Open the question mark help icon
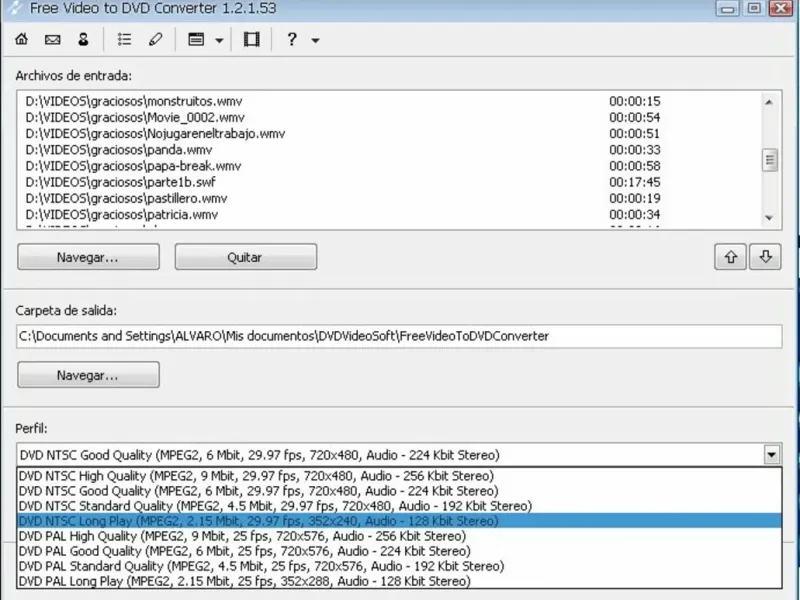Image resolution: width=800 pixels, height=600 pixels. (x=292, y=39)
